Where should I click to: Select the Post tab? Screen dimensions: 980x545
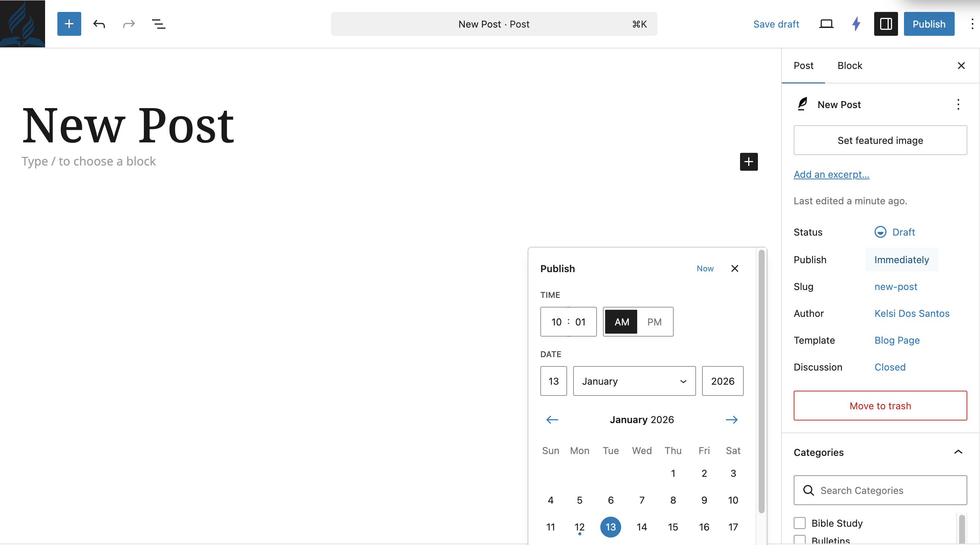pos(803,66)
